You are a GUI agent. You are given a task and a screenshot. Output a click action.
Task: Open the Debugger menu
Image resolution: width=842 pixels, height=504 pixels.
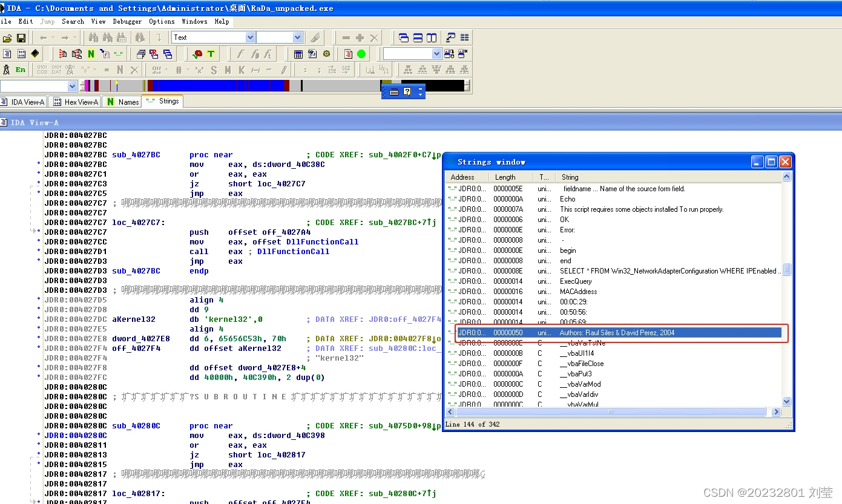pos(127,21)
